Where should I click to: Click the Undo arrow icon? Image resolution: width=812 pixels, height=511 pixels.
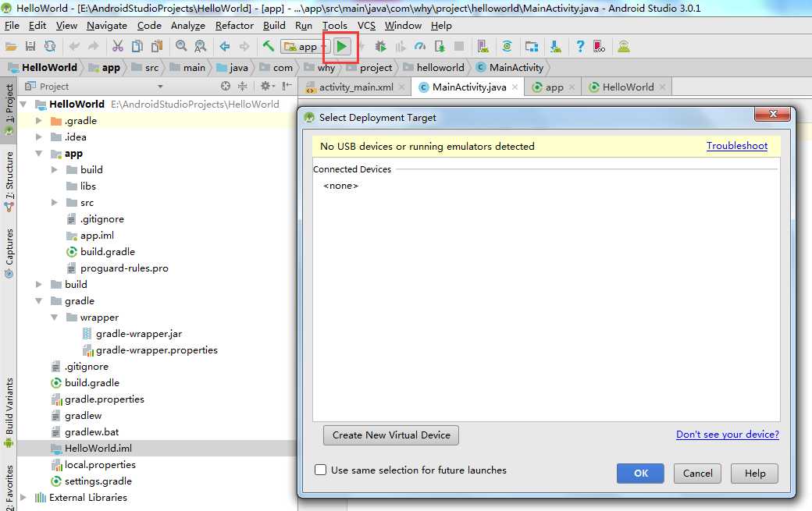[75, 47]
